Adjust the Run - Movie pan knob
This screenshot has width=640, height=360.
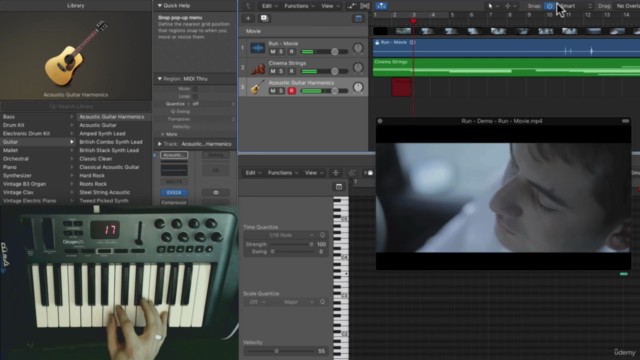tap(358, 48)
